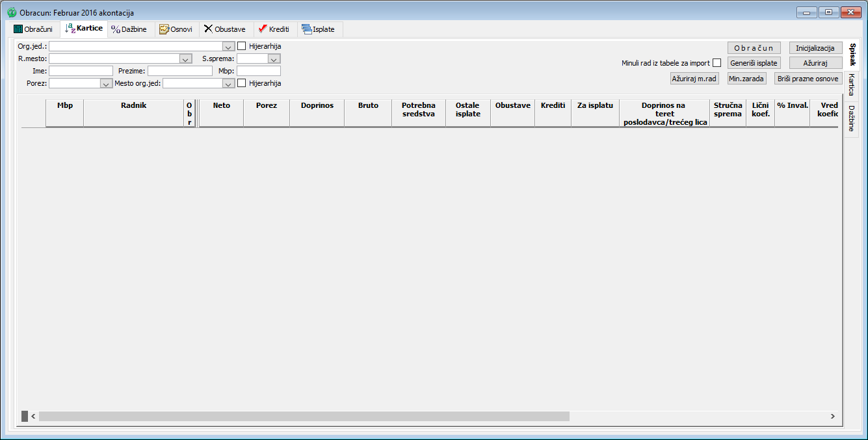Viewport: 868px width, 440px height.
Task: Switch to the vertical Kartica side tab
Action: (850, 85)
